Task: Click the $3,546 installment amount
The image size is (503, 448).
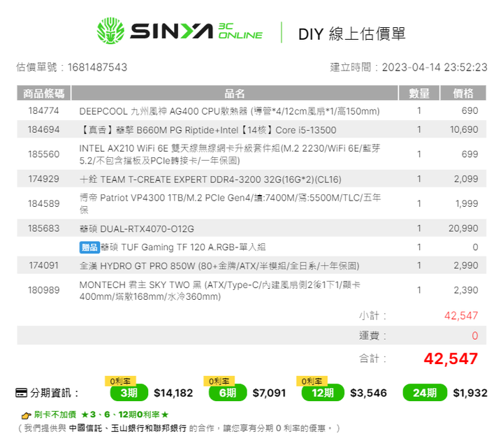Action: [x=369, y=393]
